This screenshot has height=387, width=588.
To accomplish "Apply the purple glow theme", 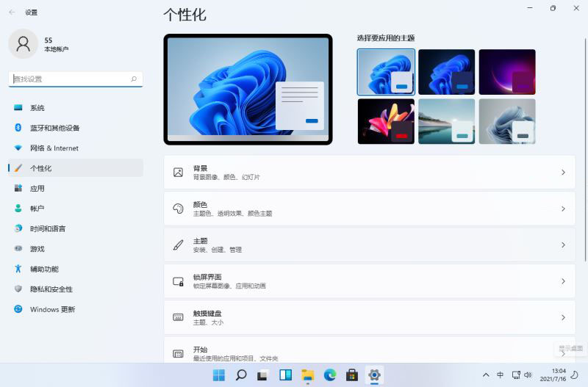I will 507,72.
